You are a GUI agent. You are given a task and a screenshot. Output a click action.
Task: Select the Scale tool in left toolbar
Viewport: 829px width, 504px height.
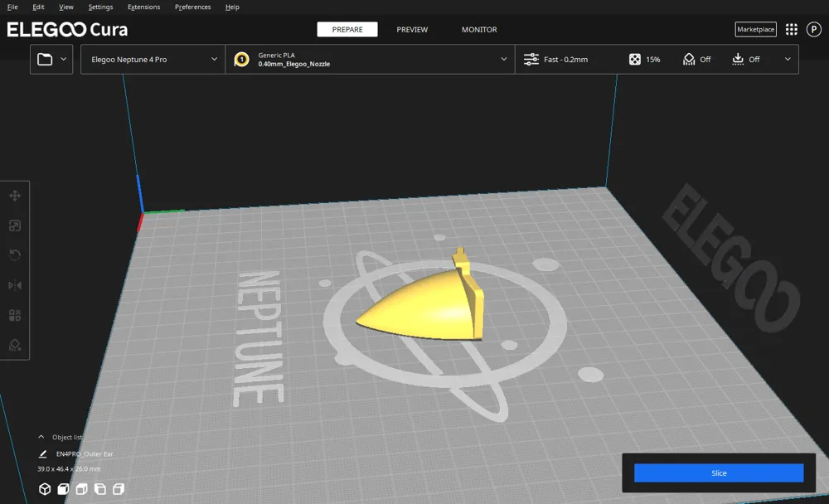click(15, 225)
